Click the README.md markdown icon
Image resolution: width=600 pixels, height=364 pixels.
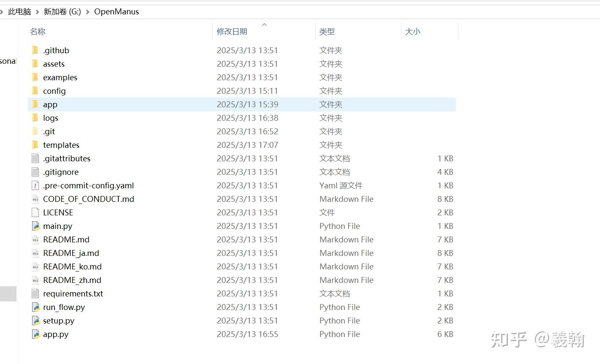[35, 240]
